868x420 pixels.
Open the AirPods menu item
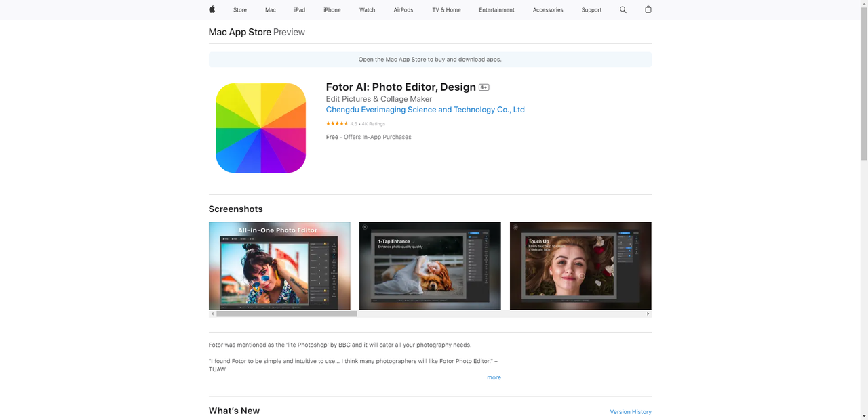point(403,10)
